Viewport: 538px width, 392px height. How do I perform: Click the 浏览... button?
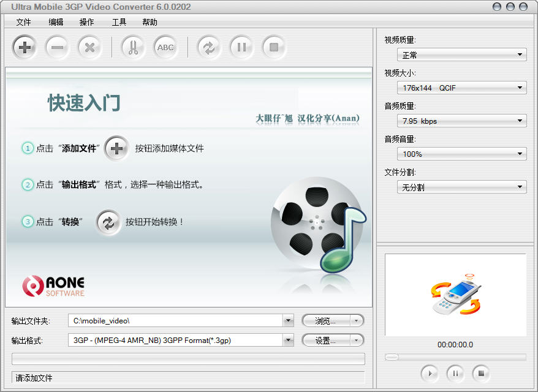point(326,321)
